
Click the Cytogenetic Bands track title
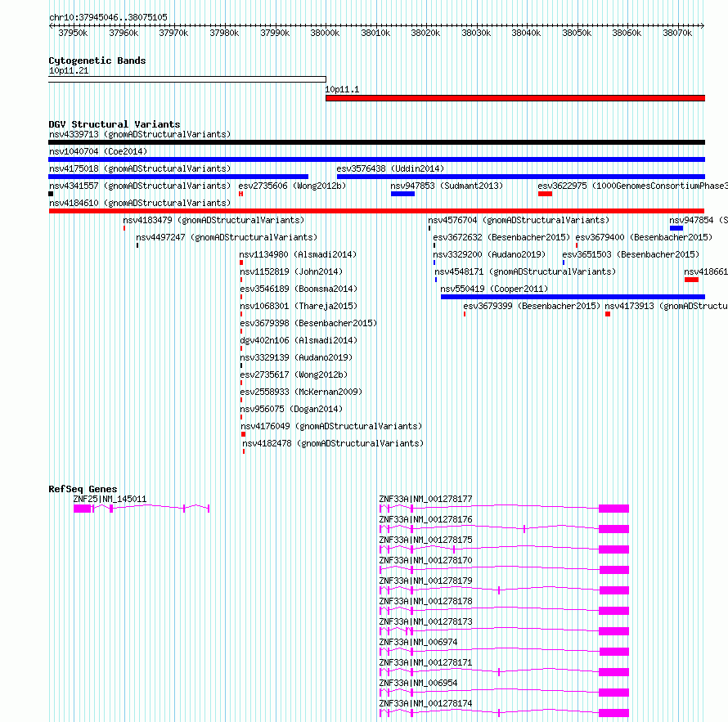(97, 61)
